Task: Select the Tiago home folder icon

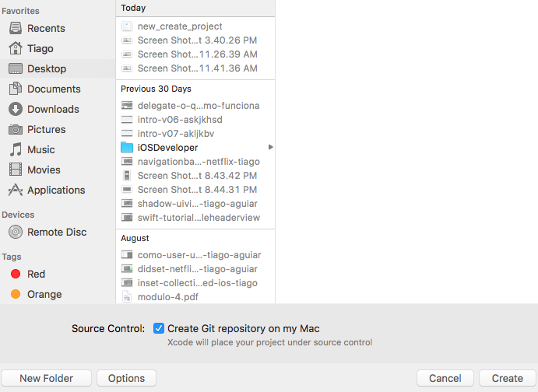Action: (15, 48)
